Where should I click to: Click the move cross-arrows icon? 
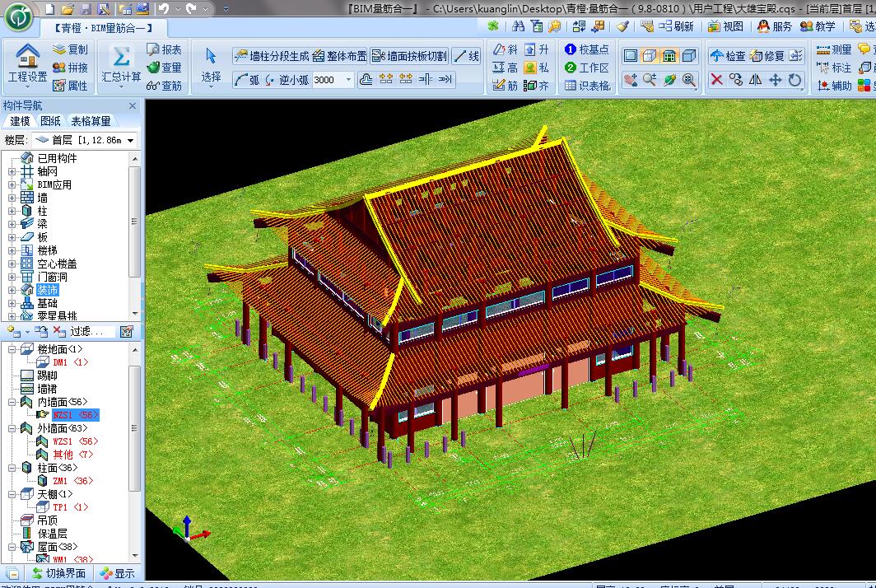776,80
